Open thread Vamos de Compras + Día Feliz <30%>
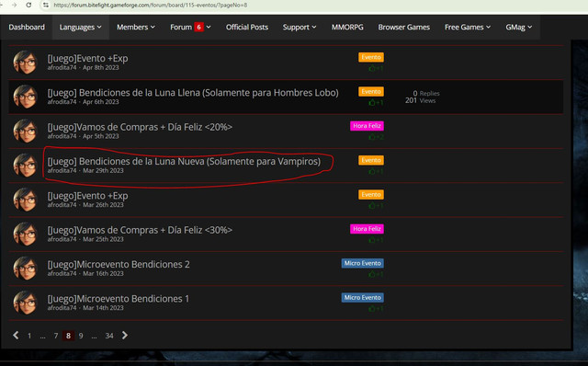The width and height of the screenshot is (588, 366). 140,230
